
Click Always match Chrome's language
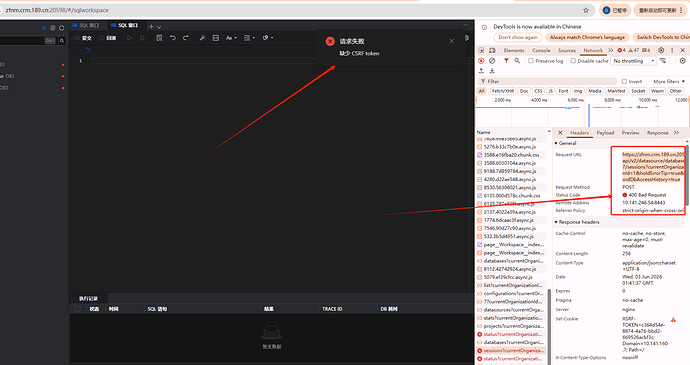tap(587, 37)
